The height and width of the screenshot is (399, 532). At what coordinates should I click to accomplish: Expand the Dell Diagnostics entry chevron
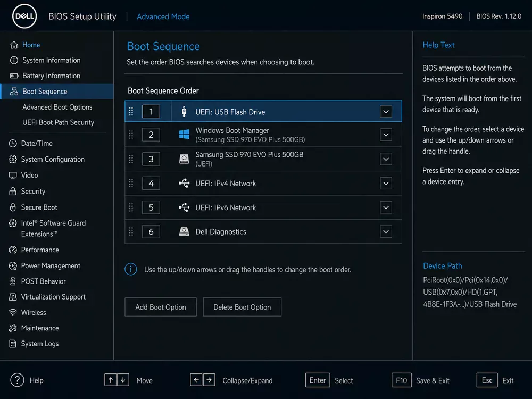(386, 232)
